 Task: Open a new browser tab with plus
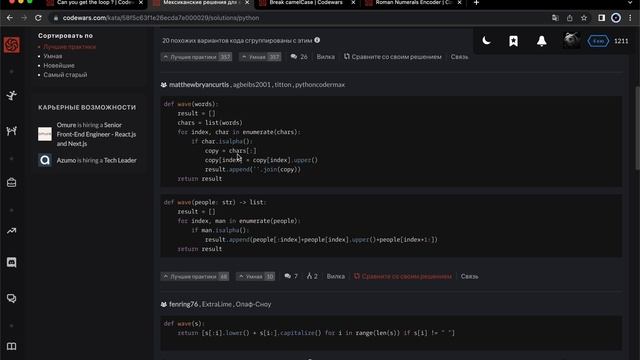click(476, 3)
